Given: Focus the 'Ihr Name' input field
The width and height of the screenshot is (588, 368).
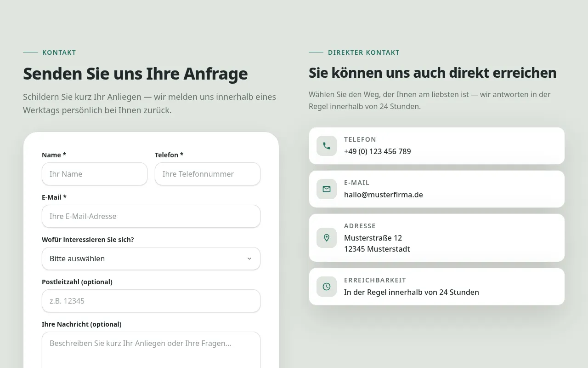Looking at the screenshot, I should (95, 174).
